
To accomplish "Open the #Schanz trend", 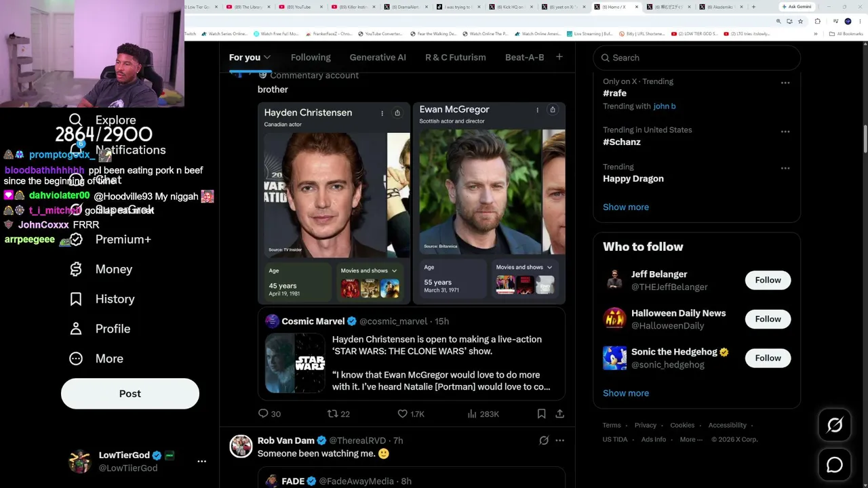I will pyautogui.click(x=622, y=142).
